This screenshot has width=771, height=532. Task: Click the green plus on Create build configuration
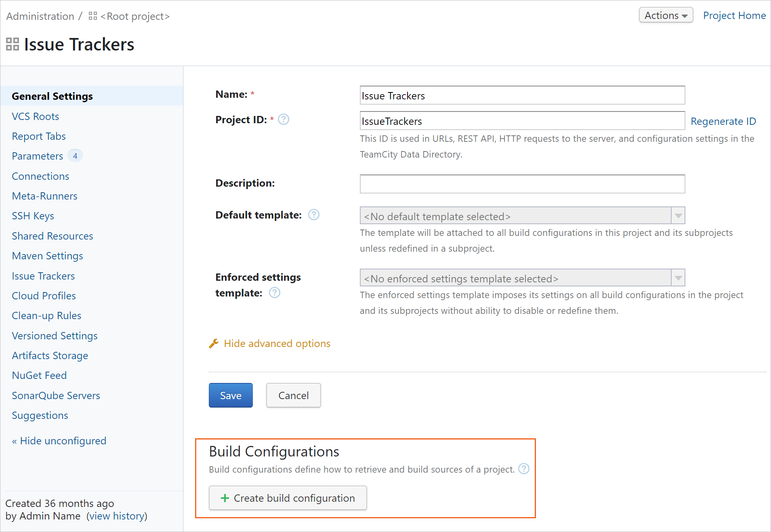[224, 498]
